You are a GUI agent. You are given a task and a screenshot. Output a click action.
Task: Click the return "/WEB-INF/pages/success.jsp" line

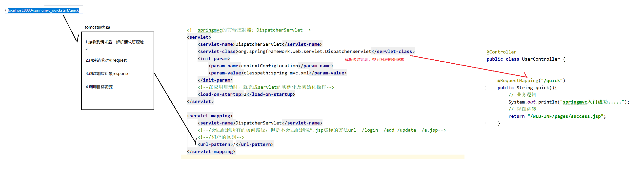[x=557, y=116]
